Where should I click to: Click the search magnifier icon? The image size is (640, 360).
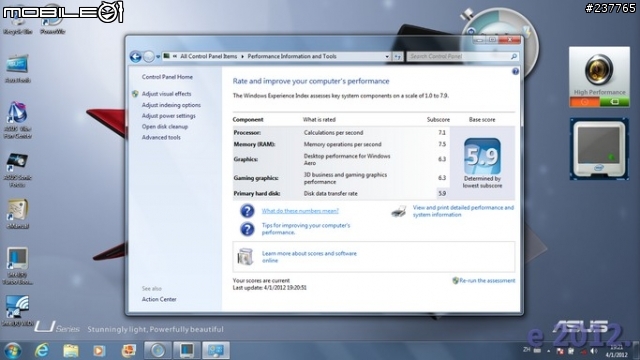click(514, 56)
